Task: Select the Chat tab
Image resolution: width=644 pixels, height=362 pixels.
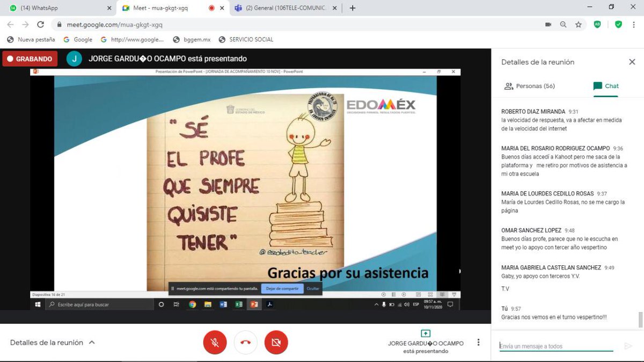Action: tap(606, 86)
